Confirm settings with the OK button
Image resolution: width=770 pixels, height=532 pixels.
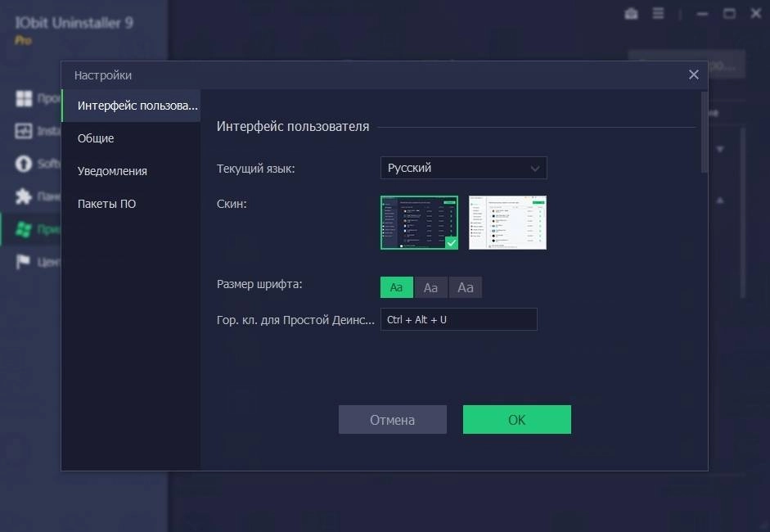tap(516, 420)
